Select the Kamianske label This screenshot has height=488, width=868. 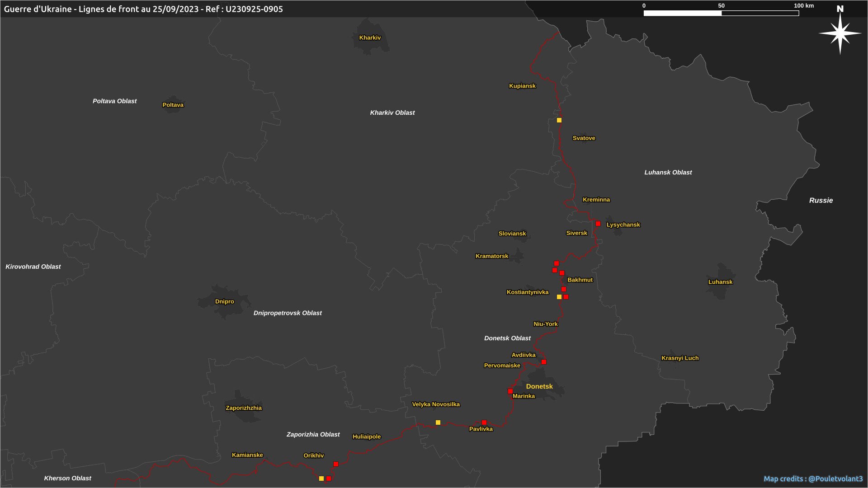click(247, 455)
